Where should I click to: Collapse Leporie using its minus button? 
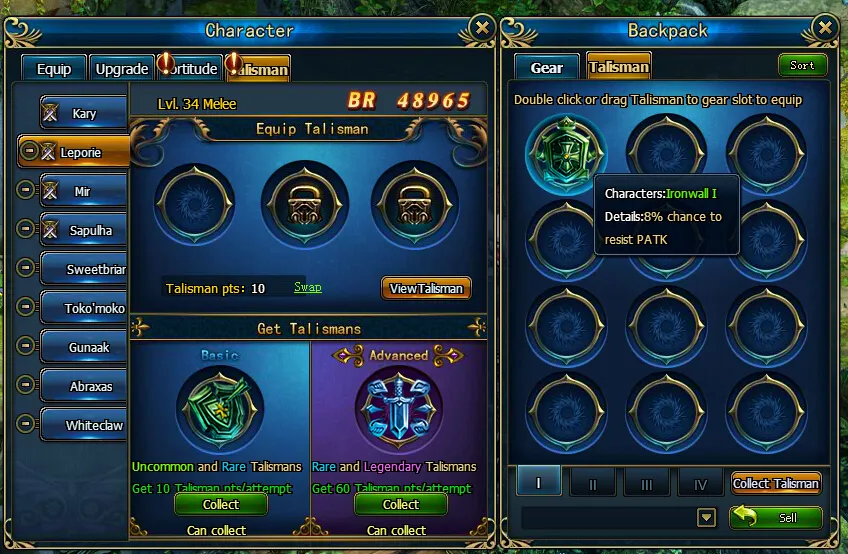[x=29, y=150]
